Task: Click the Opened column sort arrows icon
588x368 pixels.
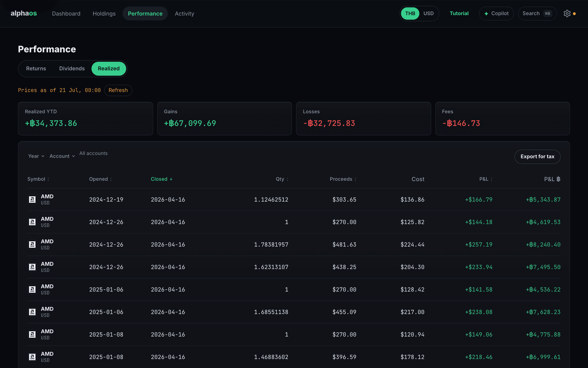Action: [x=111, y=179]
